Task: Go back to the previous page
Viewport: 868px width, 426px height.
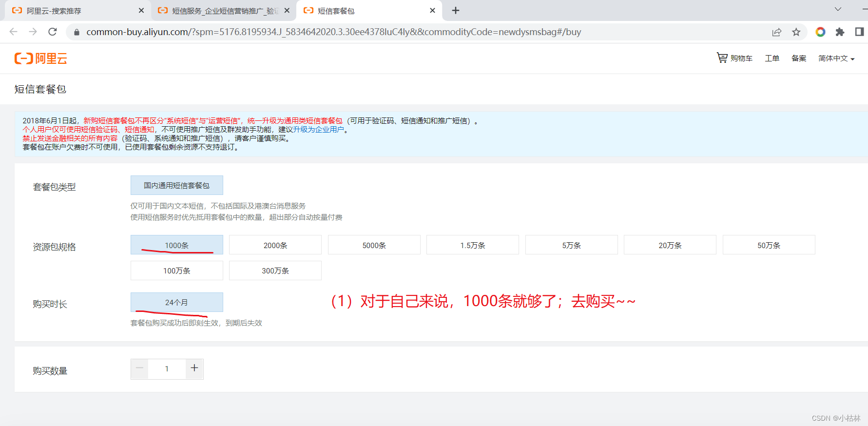Action: (13, 32)
